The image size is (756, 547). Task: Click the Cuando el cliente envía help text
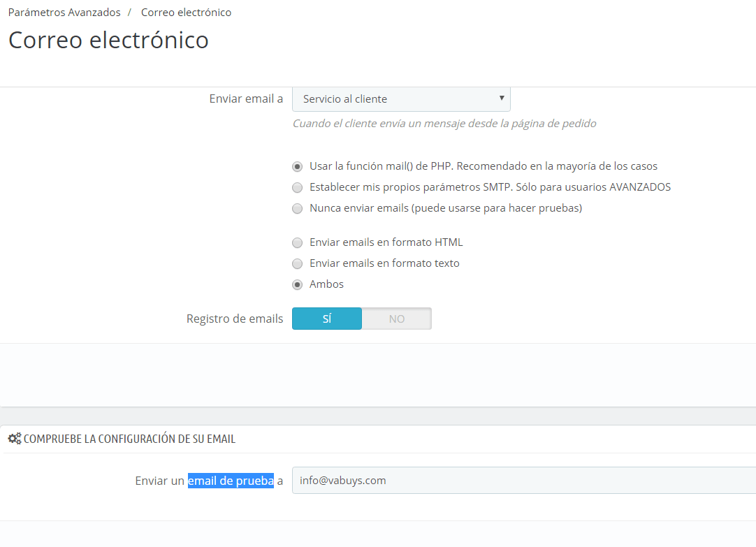point(444,124)
